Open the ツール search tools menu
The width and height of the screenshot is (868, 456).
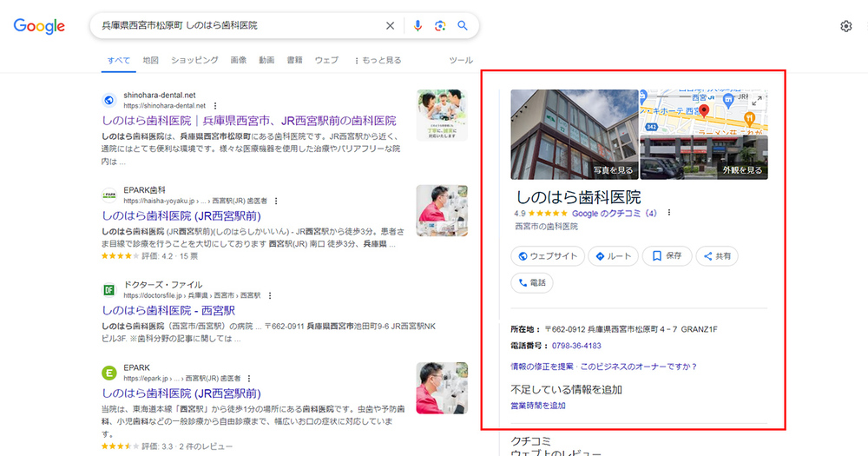pos(461,60)
